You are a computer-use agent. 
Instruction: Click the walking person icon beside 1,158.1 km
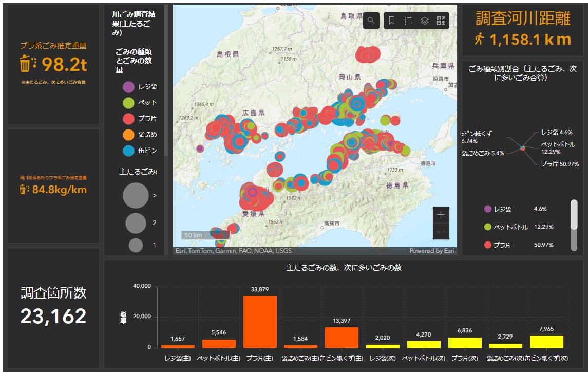tap(479, 39)
